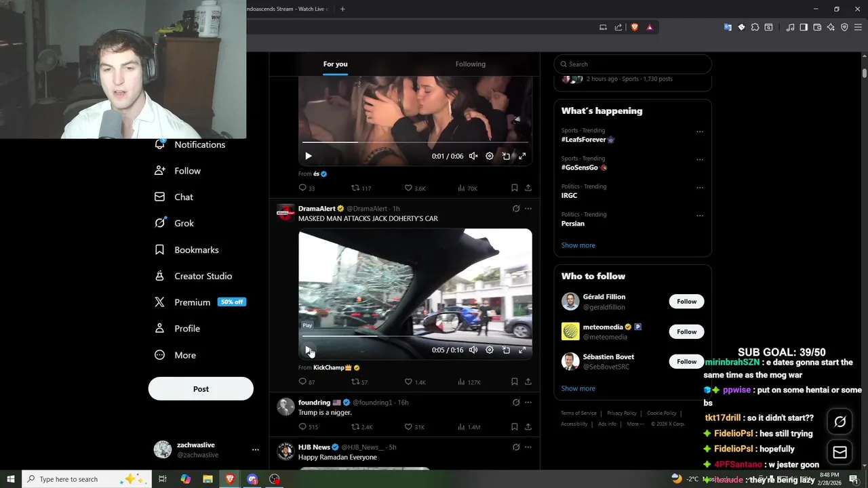The height and width of the screenshot is (488, 868).
Task: Show more under What's happening
Action: pyautogui.click(x=578, y=245)
